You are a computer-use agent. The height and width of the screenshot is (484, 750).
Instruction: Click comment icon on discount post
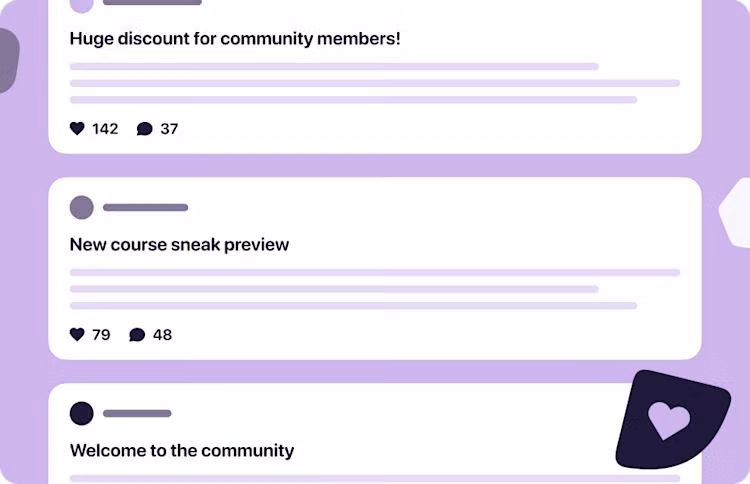click(144, 129)
